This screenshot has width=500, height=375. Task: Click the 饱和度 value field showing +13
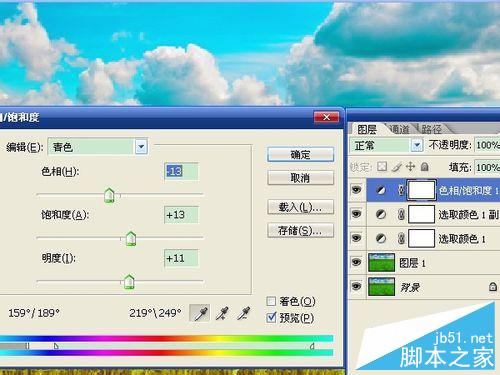coord(181,215)
